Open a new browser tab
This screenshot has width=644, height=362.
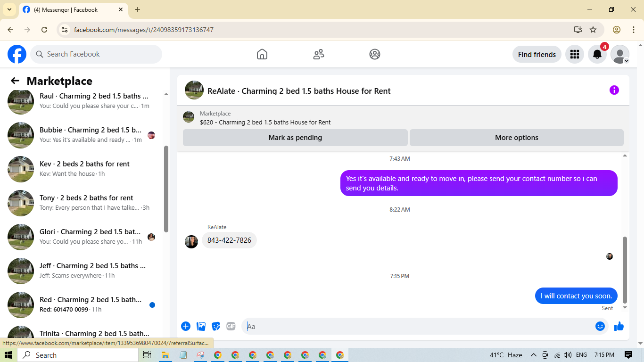(x=138, y=9)
